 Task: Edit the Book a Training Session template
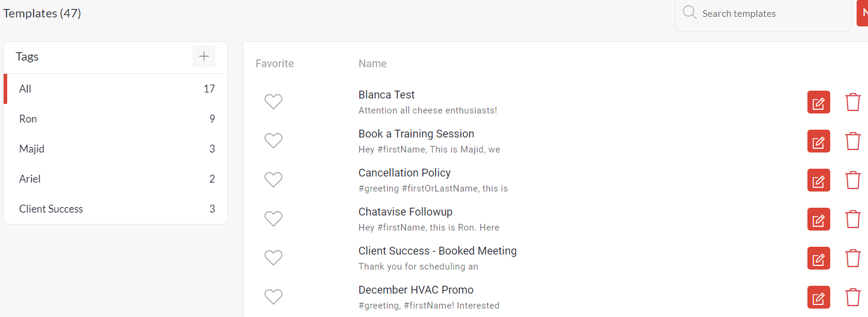click(x=818, y=142)
